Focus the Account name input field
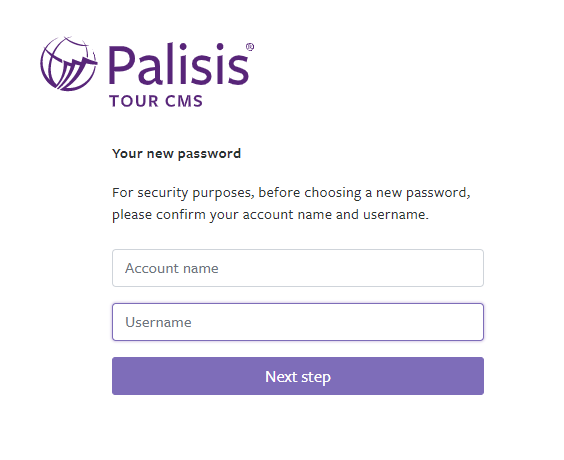Screen dimensions: 564x460 coord(298,268)
